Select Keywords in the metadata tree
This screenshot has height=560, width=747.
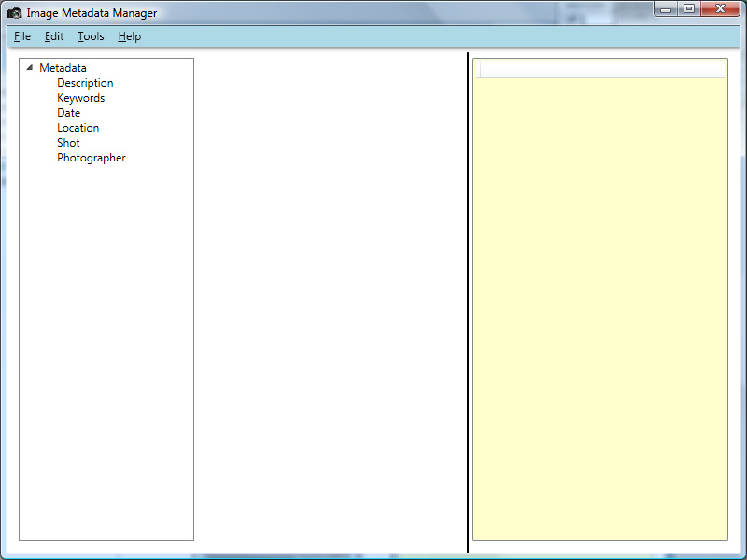click(x=81, y=98)
